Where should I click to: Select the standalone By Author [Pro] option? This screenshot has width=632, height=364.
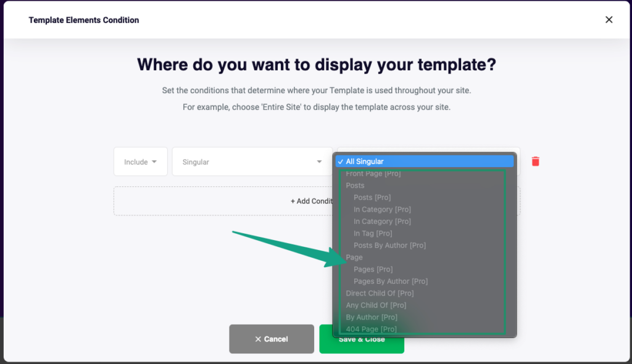point(372,317)
